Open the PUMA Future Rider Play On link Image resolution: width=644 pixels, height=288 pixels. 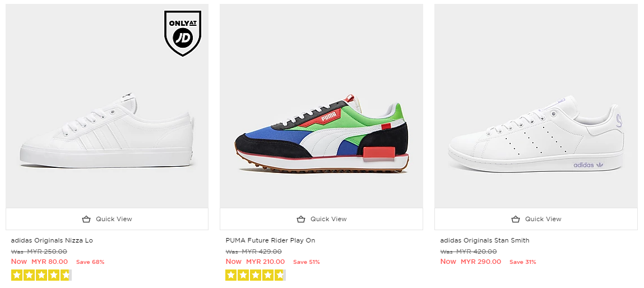tap(270, 240)
